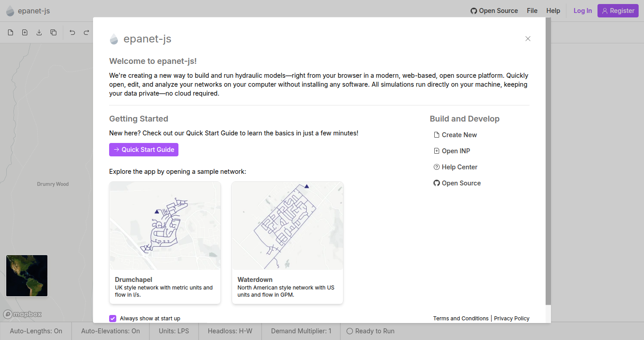
Task: Open Privacy Policy link
Action: pyautogui.click(x=512, y=319)
